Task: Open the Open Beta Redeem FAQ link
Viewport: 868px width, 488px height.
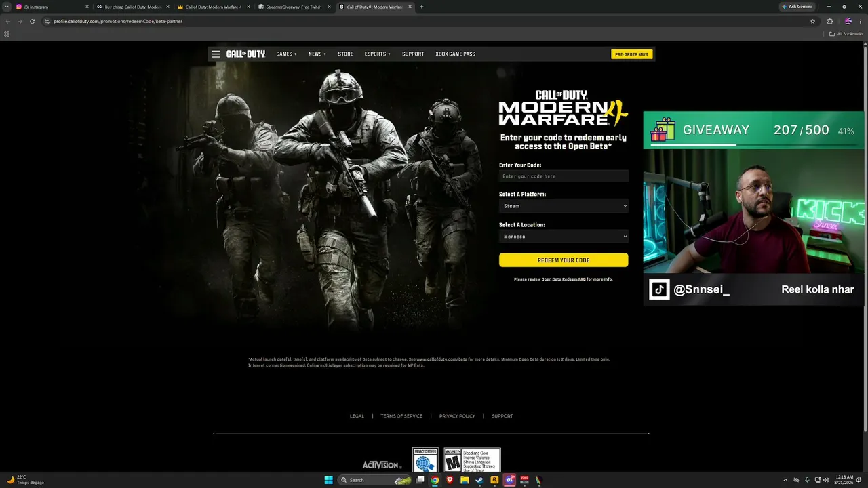Action: (x=564, y=279)
